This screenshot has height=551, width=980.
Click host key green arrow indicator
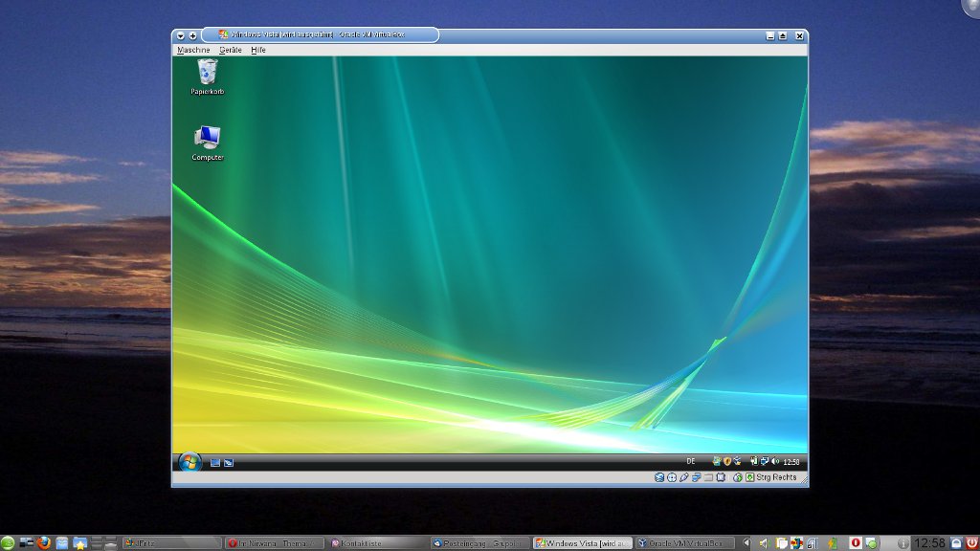[x=749, y=477]
